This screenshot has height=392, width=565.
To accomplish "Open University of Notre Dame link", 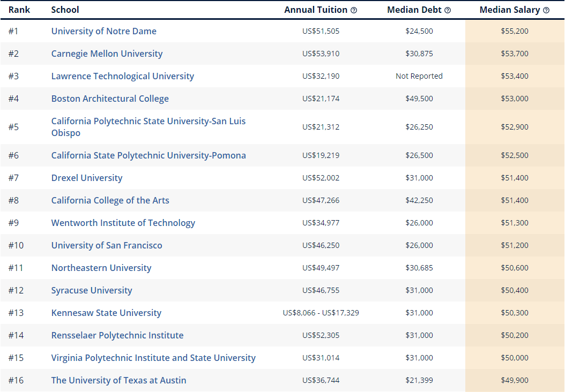I will 104,31.
